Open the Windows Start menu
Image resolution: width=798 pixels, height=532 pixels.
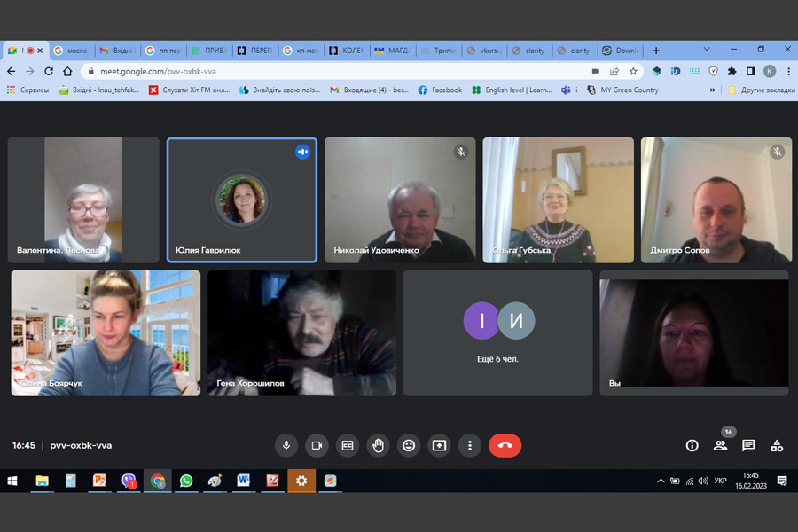point(12,481)
